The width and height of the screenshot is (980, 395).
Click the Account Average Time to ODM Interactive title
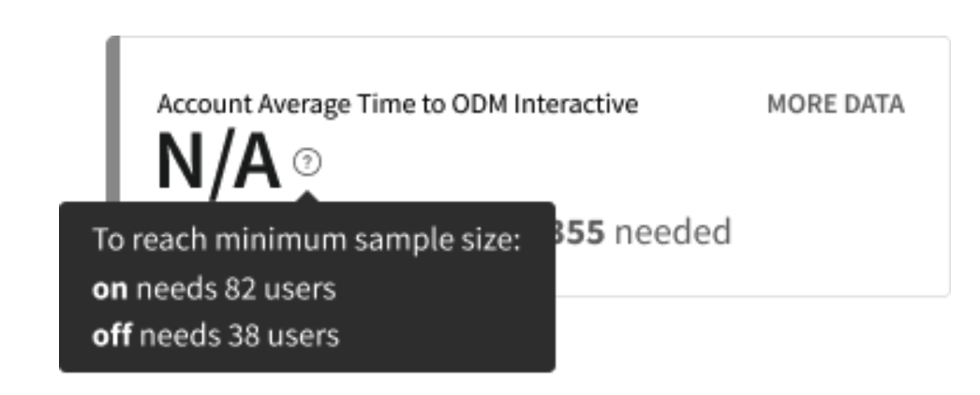[397, 105]
